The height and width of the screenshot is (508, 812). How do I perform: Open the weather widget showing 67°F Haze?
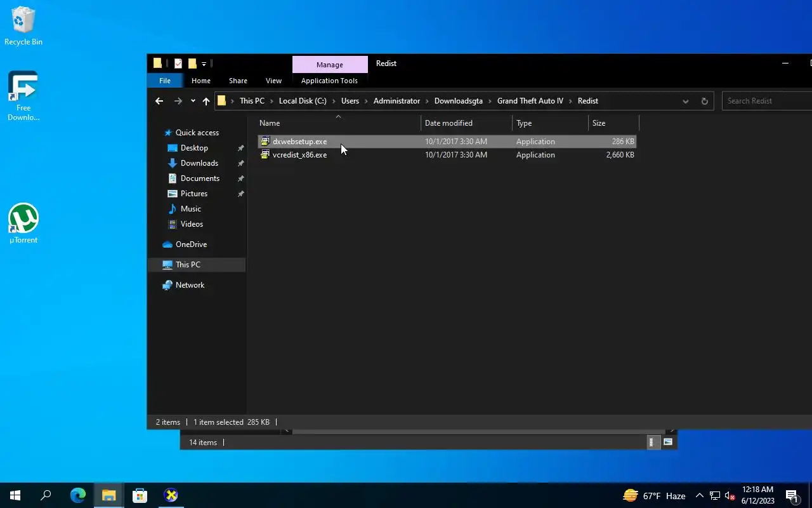pos(654,496)
